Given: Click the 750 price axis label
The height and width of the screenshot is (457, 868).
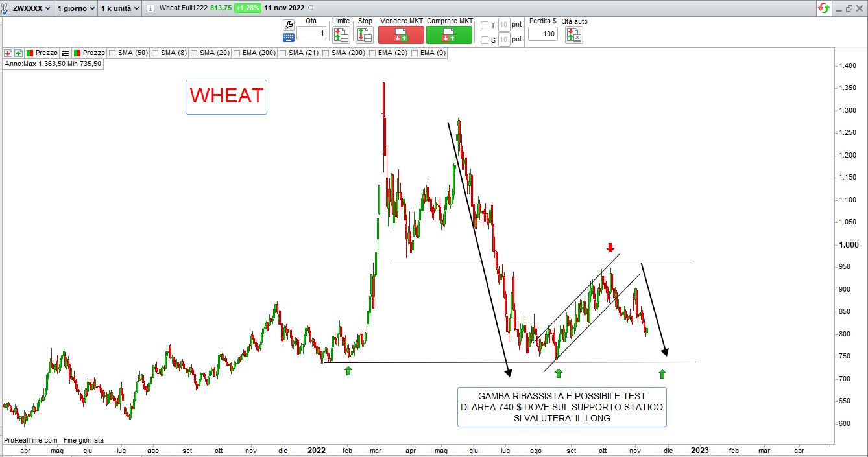Looking at the screenshot, I should point(846,357).
